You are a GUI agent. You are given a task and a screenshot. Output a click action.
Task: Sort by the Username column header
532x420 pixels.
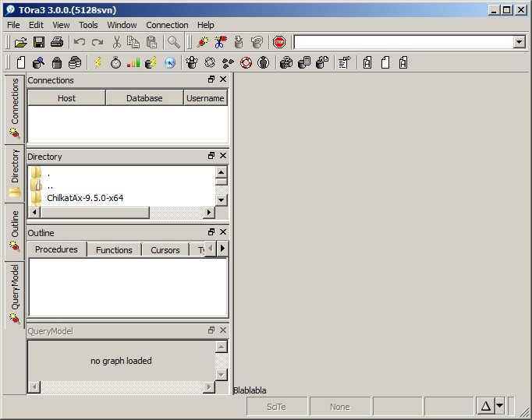click(205, 98)
